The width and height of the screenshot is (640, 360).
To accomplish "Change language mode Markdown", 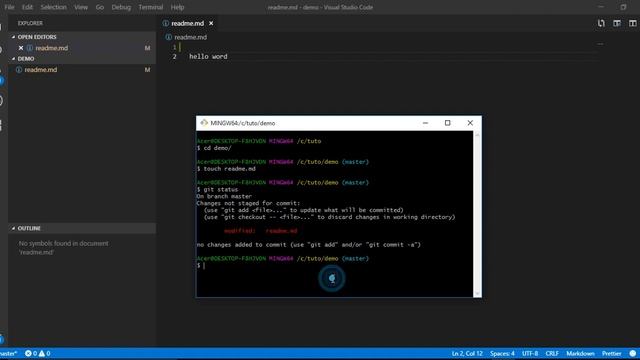I will tap(580, 353).
